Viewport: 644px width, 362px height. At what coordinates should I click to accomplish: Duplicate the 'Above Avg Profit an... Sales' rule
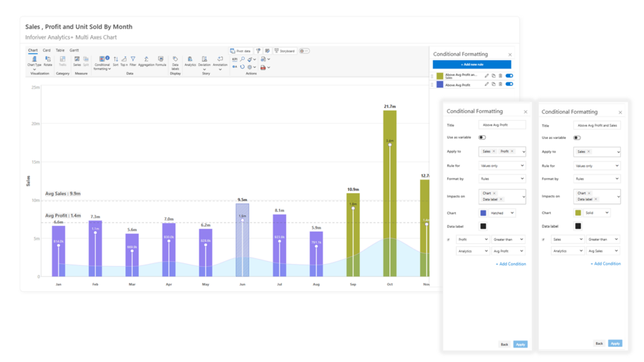[x=494, y=76]
